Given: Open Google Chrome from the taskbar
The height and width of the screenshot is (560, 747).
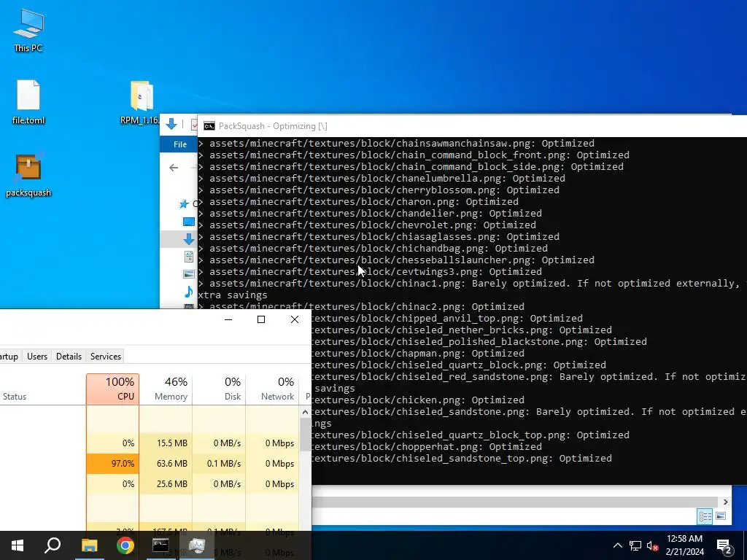Looking at the screenshot, I should [x=125, y=545].
